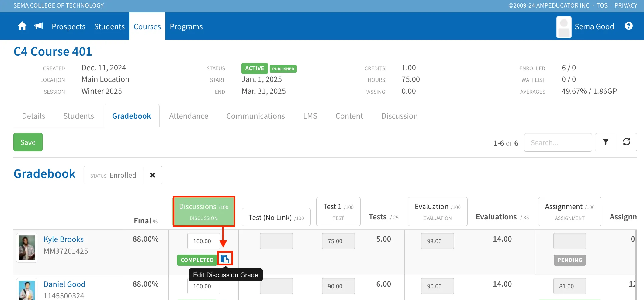This screenshot has width=644, height=300.
Task: Click the Evaluations /35 column heading
Action: [x=502, y=217]
